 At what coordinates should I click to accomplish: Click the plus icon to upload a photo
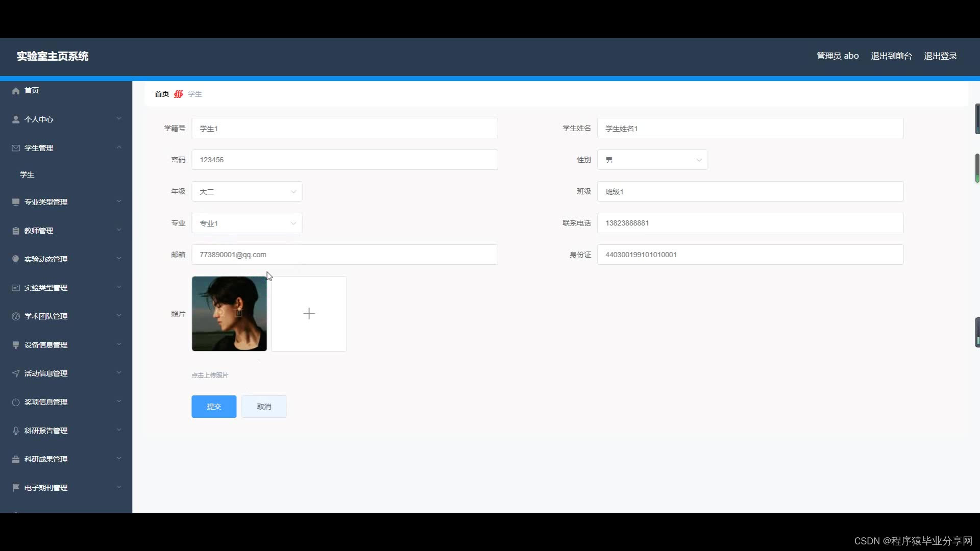pyautogui.click(x=309, y=314)
